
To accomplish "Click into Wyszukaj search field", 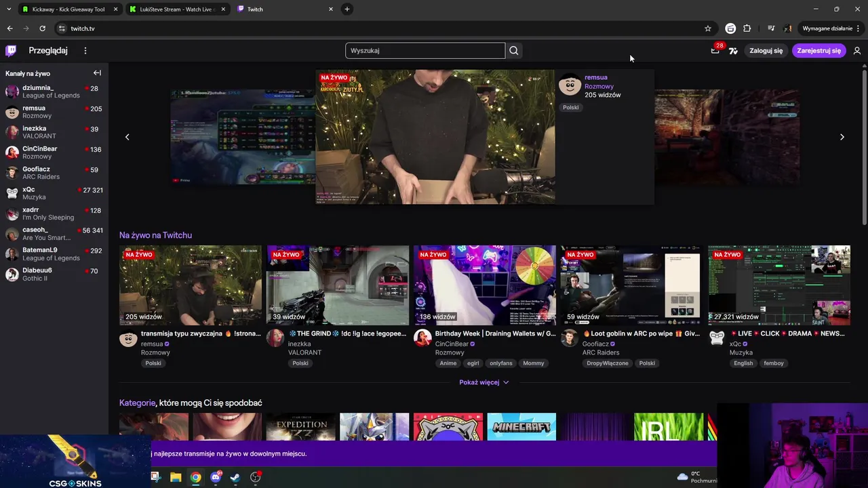I will [x=425, y=51].
